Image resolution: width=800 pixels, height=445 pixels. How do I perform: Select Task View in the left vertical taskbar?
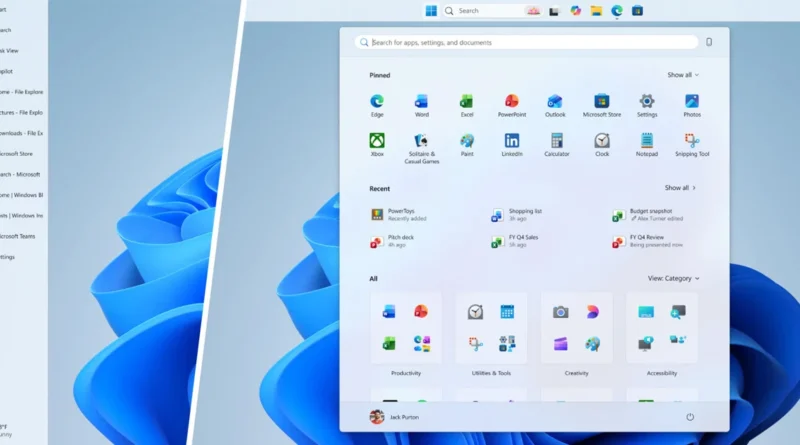tap(9, 51)
